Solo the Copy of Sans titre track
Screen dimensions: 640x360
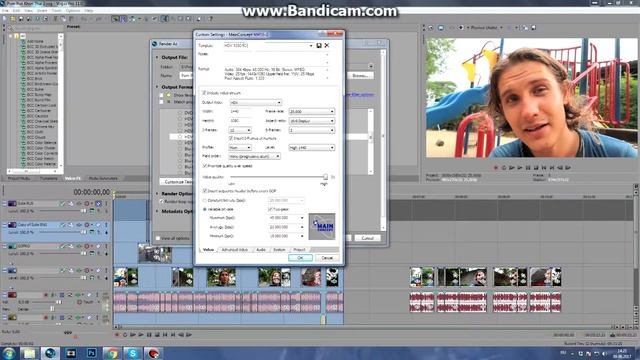tap(106, 225)
